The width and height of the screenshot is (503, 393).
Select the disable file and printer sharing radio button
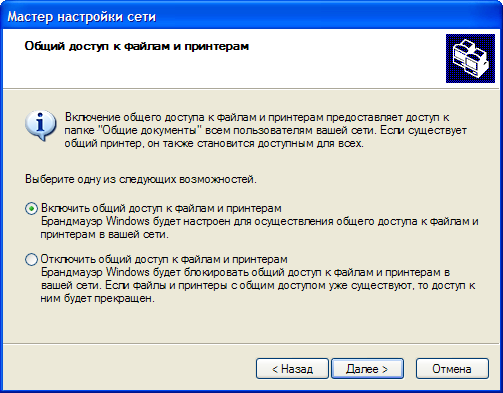coord(31,259)
